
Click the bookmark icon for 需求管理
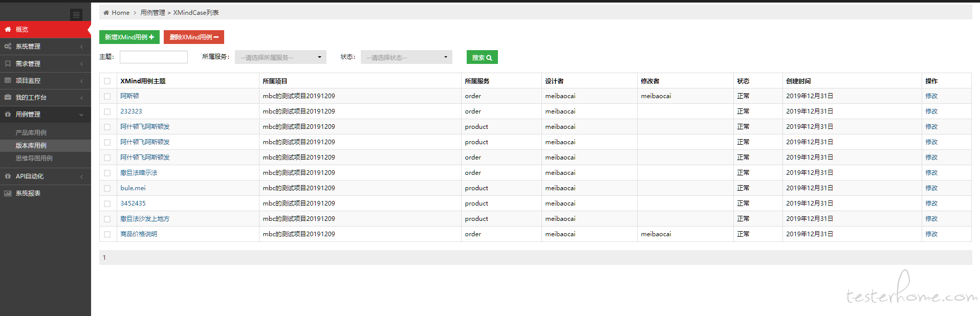click(8, 63)
